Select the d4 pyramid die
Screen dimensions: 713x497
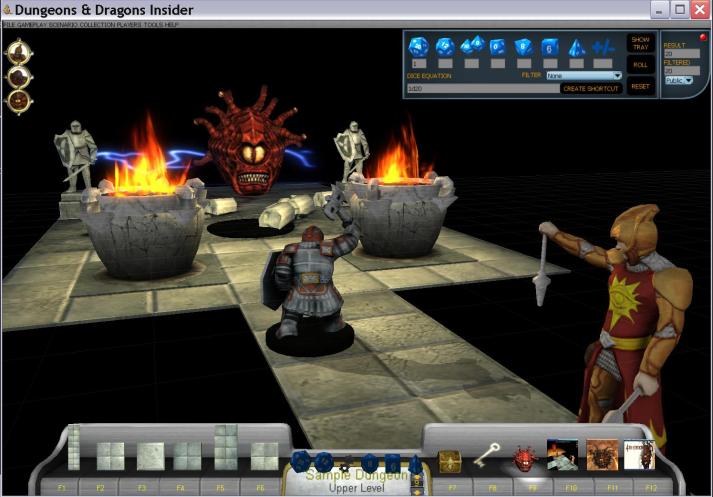click(x=577, y=47)
